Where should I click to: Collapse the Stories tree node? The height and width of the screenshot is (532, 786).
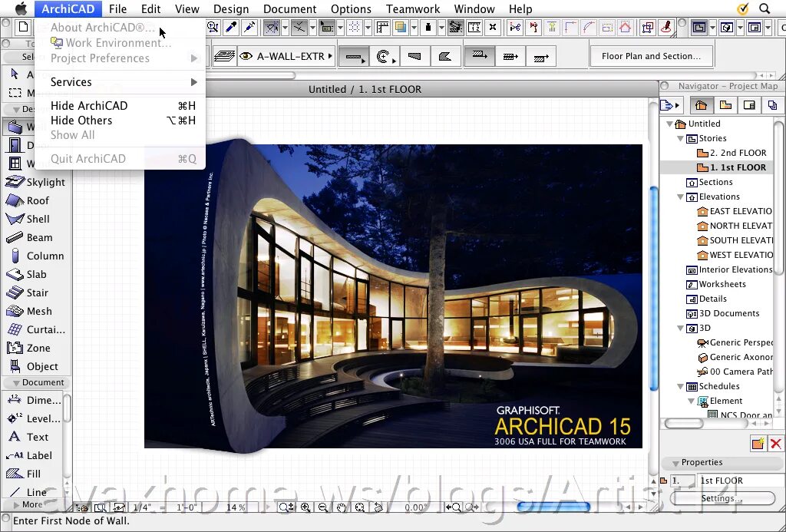[x=680, y=138]
